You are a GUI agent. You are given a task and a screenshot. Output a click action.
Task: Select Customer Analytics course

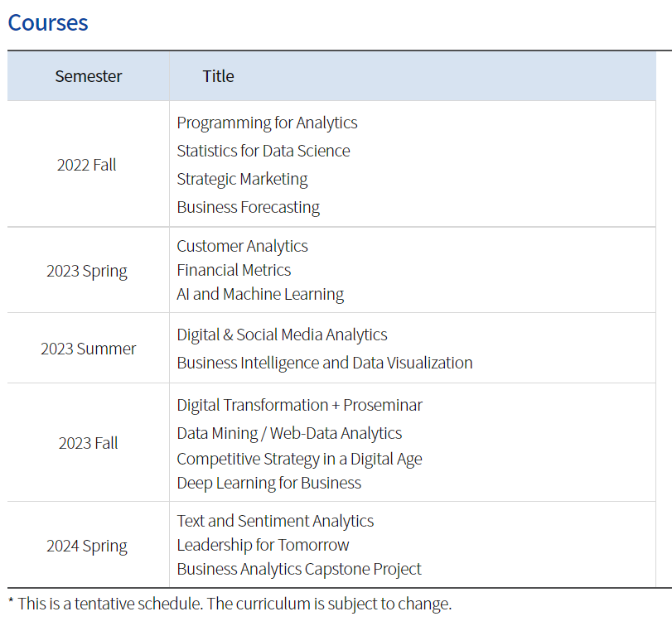(x=242, y=246)
